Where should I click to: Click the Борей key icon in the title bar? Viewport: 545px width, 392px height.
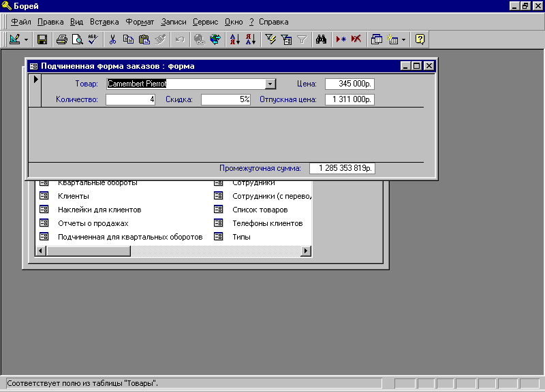tap(7, 6)
